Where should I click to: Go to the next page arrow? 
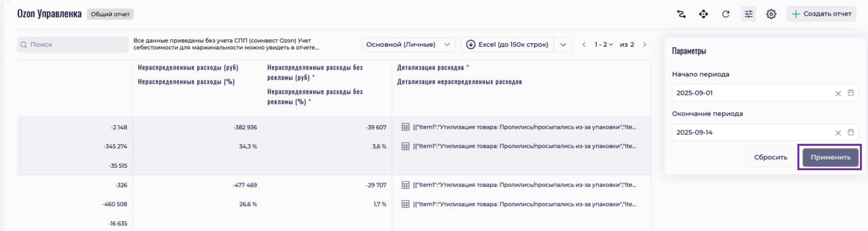pyautogui.click(x=645, y=44)
